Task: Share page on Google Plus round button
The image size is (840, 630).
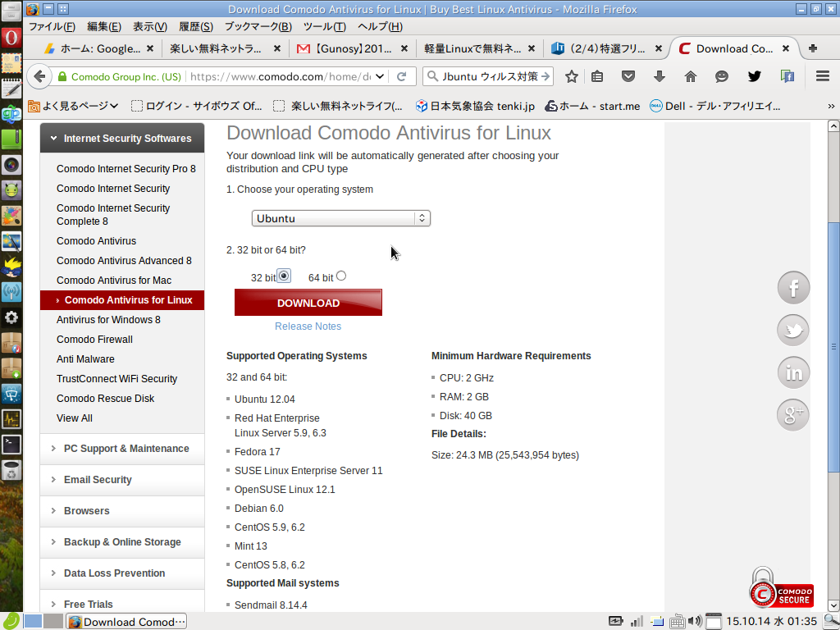Action: 793,414
